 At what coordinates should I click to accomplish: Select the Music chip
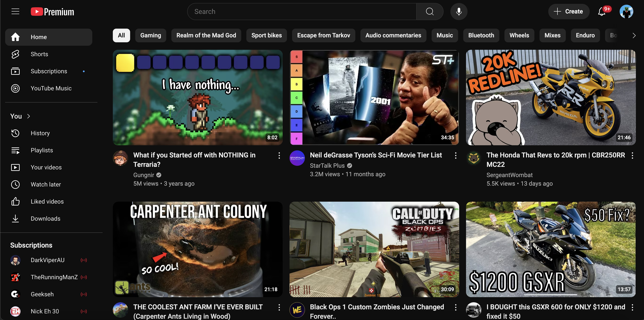click(x=444, y=35)
